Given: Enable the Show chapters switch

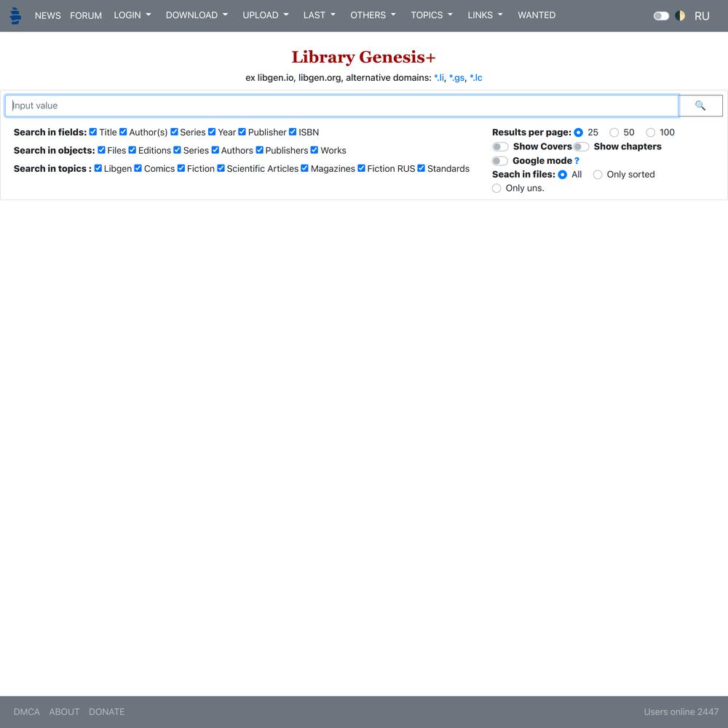Looking at the screenshot, I should (581, 147).
